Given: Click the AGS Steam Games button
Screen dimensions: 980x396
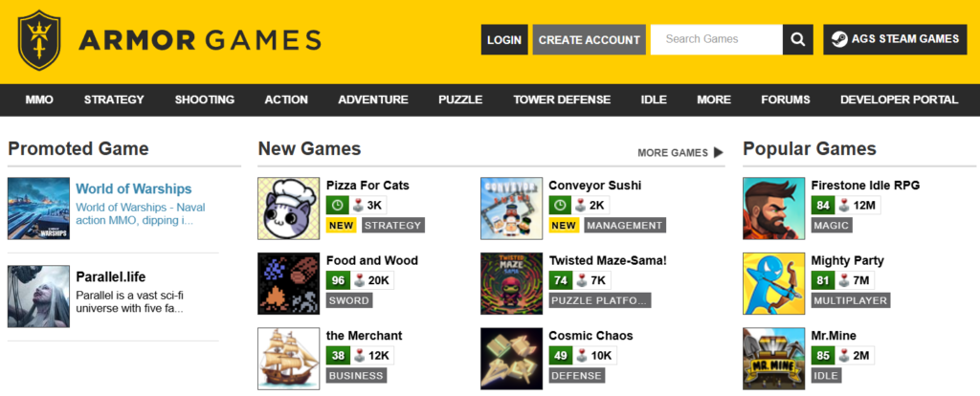Looking at the screenshot, I should pos(895,39).
